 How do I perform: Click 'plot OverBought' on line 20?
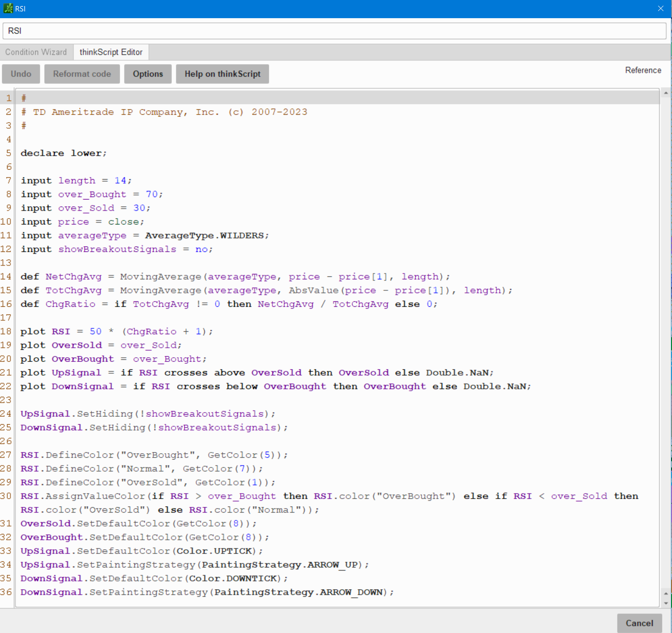[67, 359]
